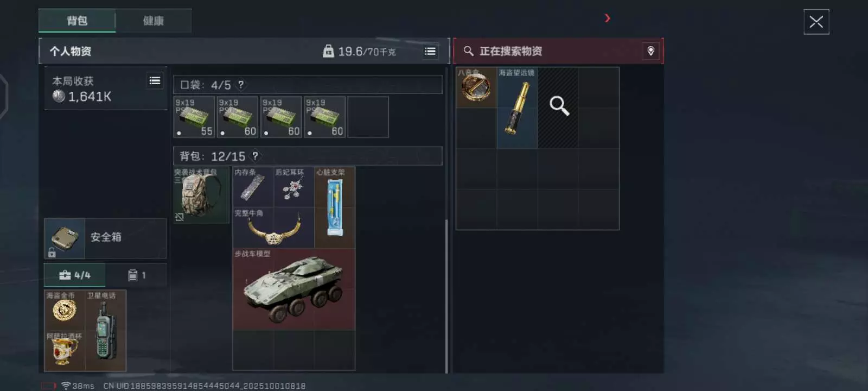Switch to the clipboard tab showing 1

pyautogui.click(x=137, y=275)
